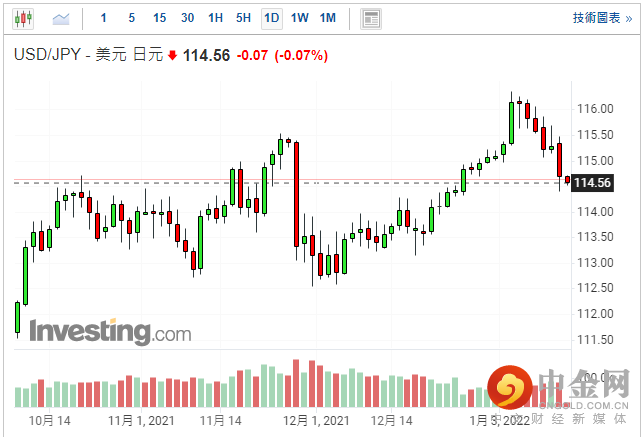Select the 15 minute timeframe
Image resolution: width=644 pixels, height=437 pixels.
point(159,18)
